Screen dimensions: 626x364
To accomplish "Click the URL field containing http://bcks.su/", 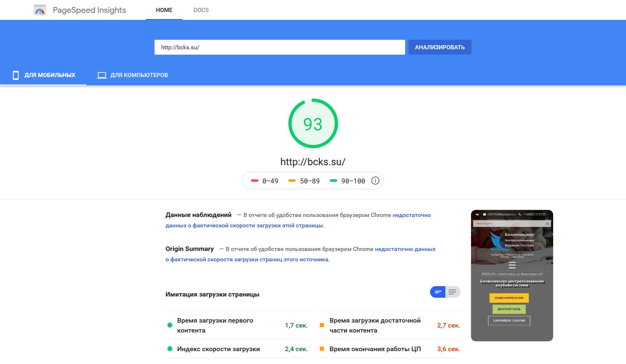I will tap(280, 47).
